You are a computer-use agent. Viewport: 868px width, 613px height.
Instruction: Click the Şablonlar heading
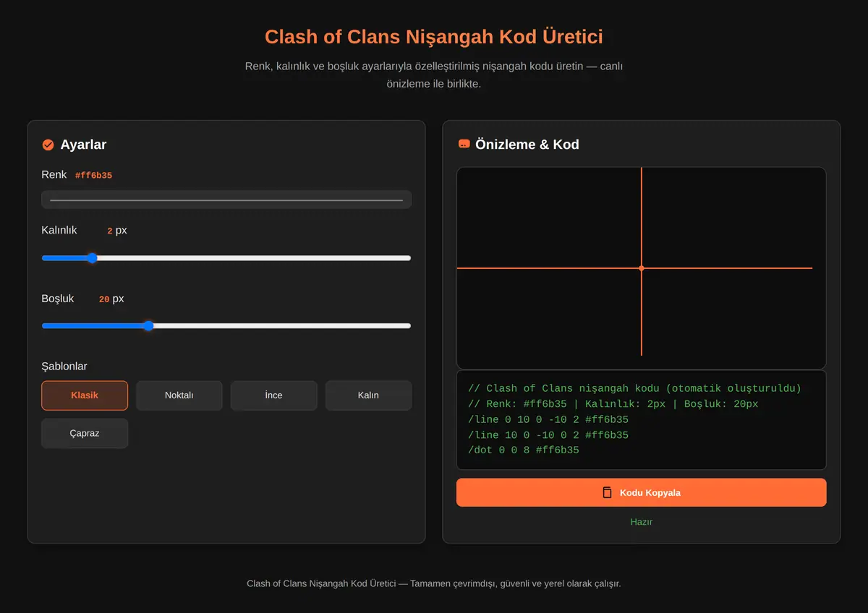(x=64, y=366)
